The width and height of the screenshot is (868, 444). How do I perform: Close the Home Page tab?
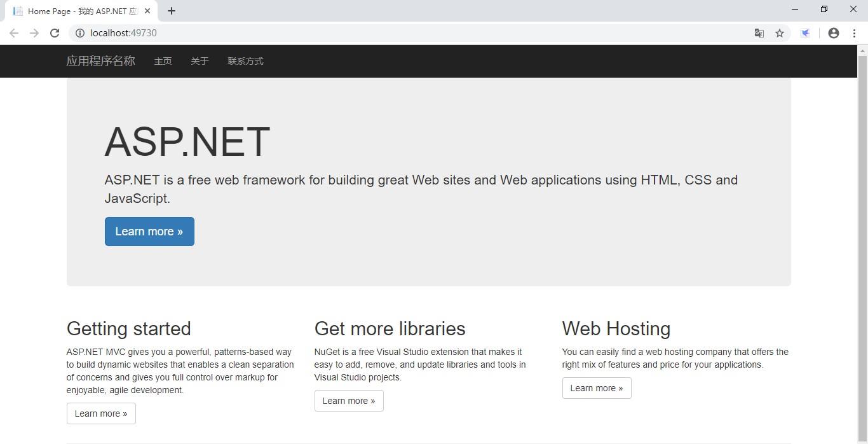click(147, 11)
